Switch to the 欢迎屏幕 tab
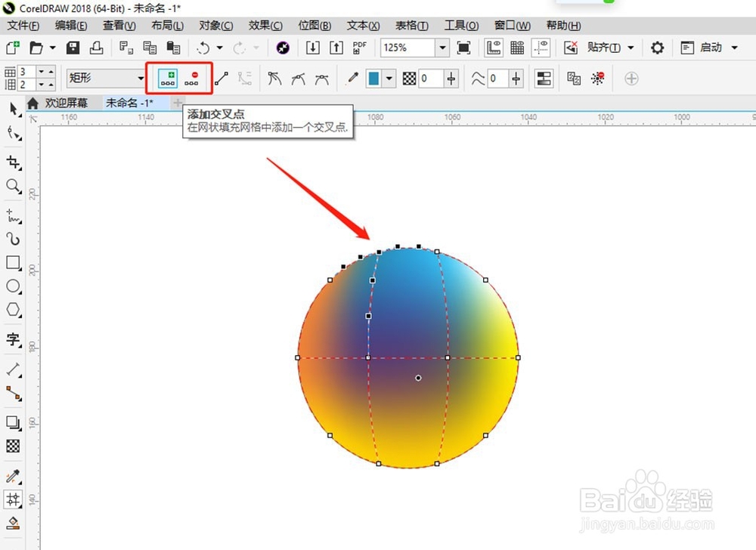This screenshot has width=756, height=550. point(66,103)
